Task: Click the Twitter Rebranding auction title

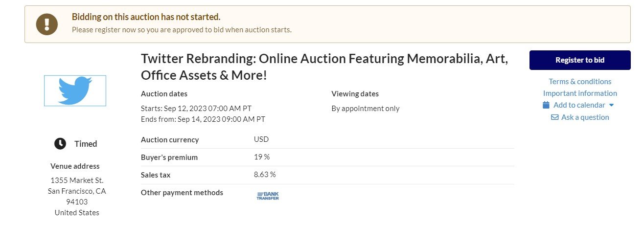Action: pos(324,67)
